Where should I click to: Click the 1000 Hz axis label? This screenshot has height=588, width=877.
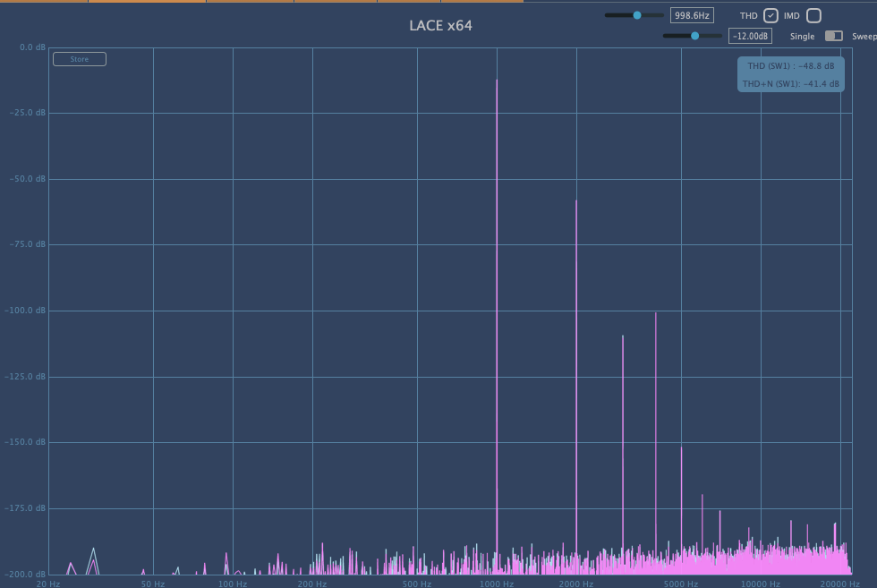pos(497,584)
